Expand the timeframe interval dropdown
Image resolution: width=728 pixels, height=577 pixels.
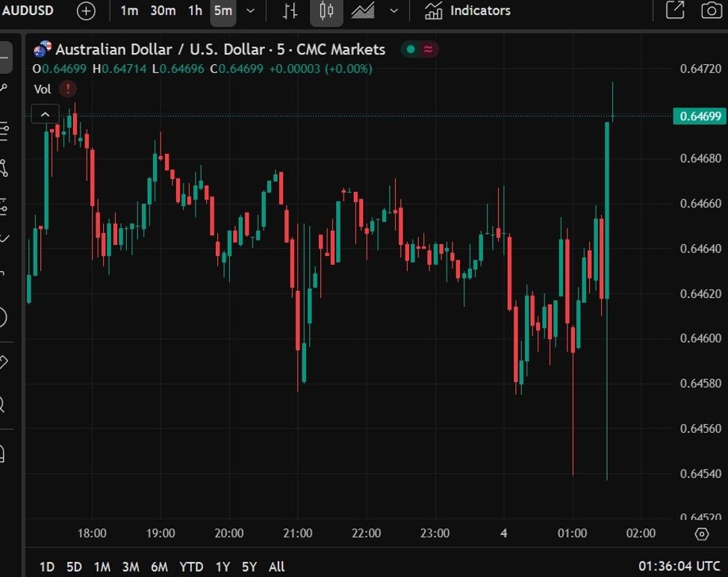click(251, 11)
